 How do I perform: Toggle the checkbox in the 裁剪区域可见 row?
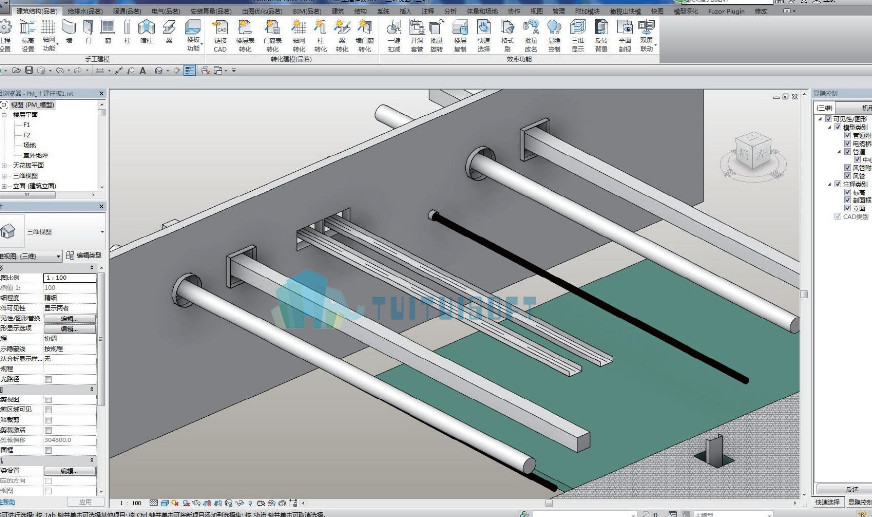click(x=48, y=410)
